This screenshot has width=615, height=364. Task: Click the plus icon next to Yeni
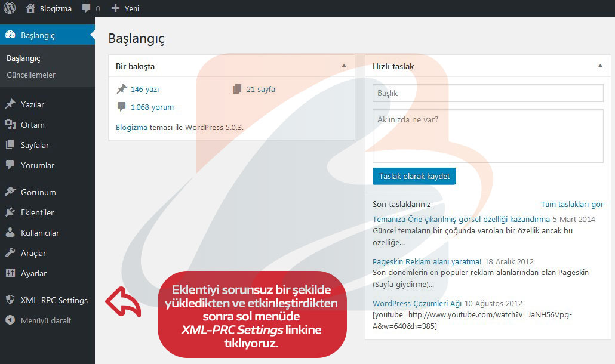pyautogui.click(x=115, y=8)
